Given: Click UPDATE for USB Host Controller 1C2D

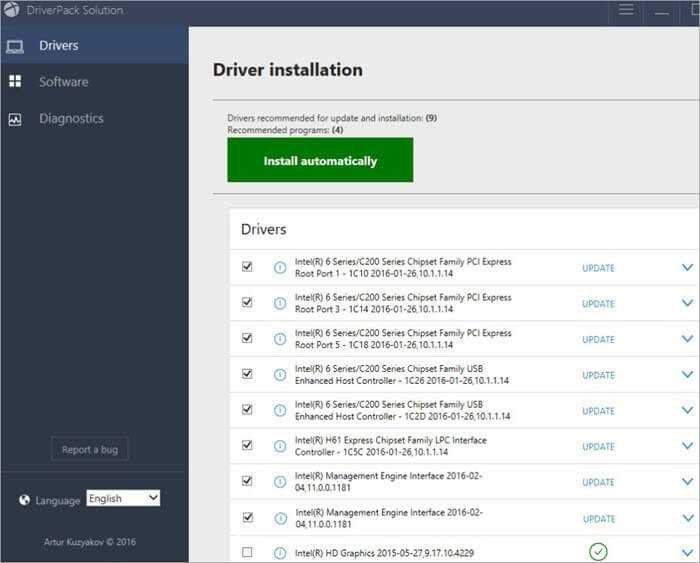Looking at the screenshot, I should (598, 411).
